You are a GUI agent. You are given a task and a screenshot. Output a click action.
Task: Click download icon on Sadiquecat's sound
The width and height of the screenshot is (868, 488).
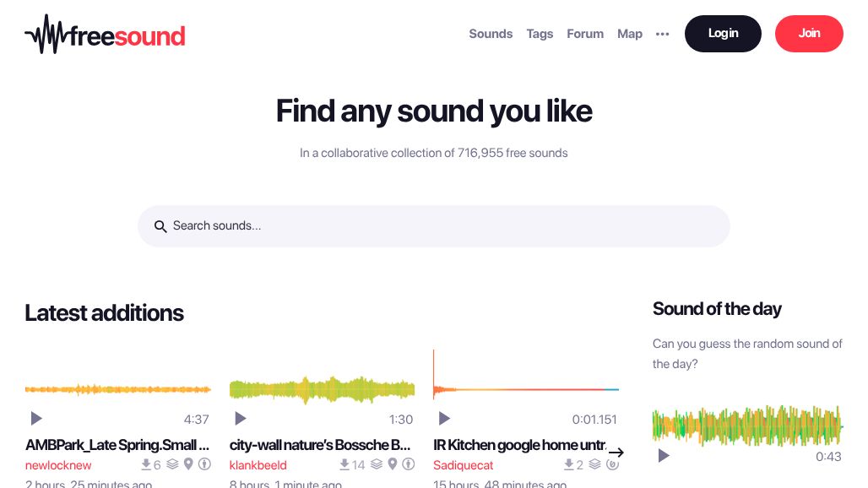[567, 464]
